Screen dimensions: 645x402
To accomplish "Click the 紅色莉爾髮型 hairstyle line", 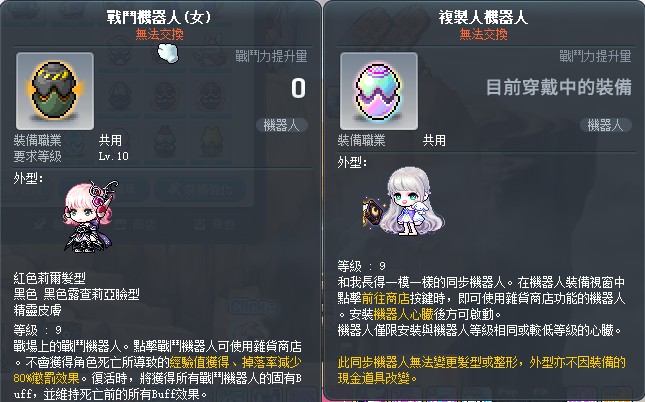I will [49, 279].
